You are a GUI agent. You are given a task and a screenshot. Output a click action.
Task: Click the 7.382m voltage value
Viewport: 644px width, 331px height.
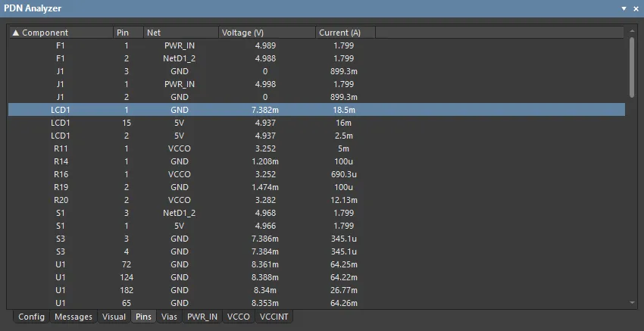point(265,110)
